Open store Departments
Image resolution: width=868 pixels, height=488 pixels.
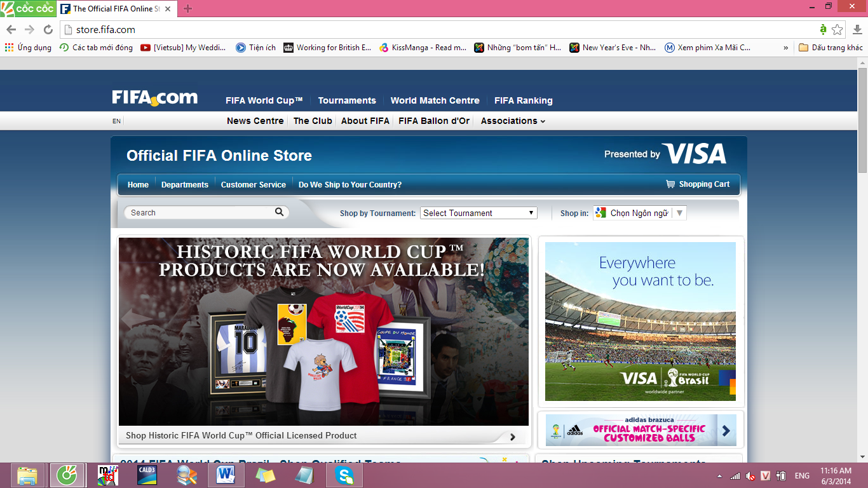[185, 185]
